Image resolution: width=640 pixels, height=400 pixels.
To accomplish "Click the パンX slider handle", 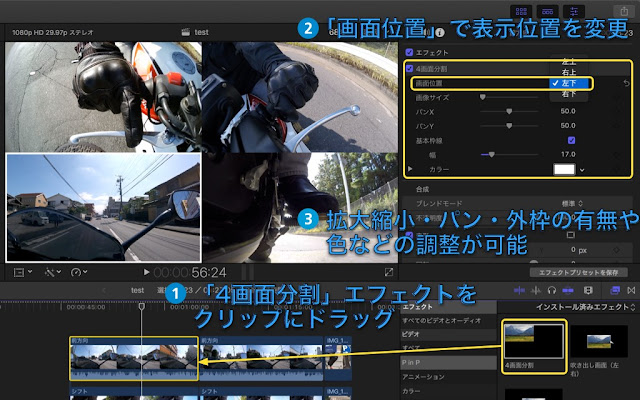I will [509, 111].
